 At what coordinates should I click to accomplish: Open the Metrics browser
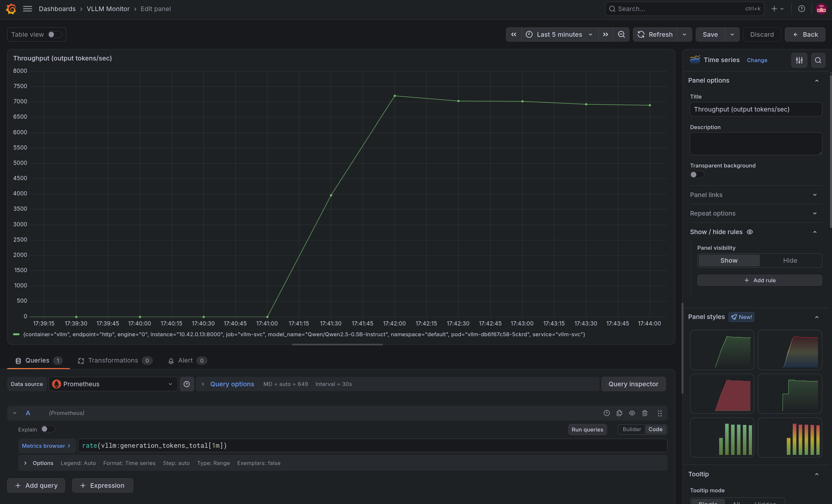pyautogui.click(x=46, y=445)
